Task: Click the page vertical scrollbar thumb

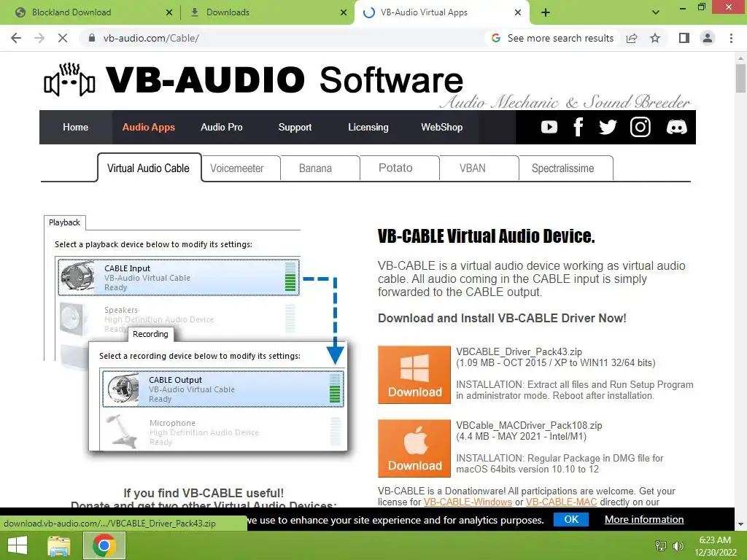Action: tap(740, 78)
